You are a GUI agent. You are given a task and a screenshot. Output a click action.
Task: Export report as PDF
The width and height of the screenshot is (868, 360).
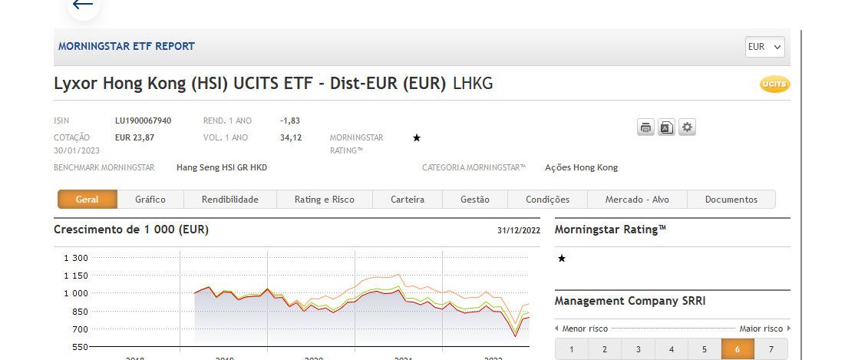tap(666, 127)
